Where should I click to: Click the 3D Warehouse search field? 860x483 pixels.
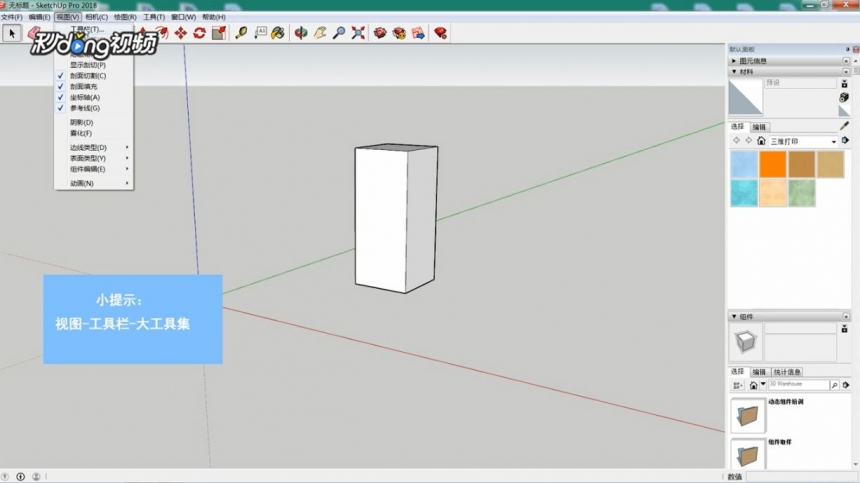coord(798,385)
